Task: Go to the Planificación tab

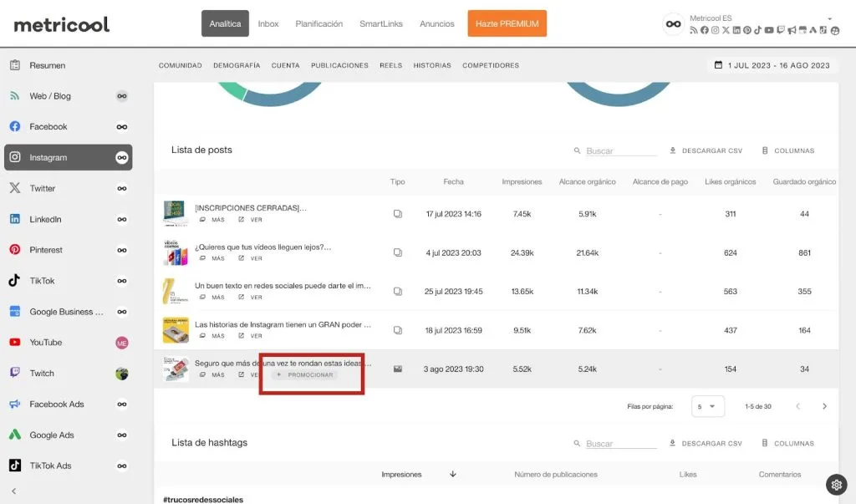Action: (x=318, y=23)
